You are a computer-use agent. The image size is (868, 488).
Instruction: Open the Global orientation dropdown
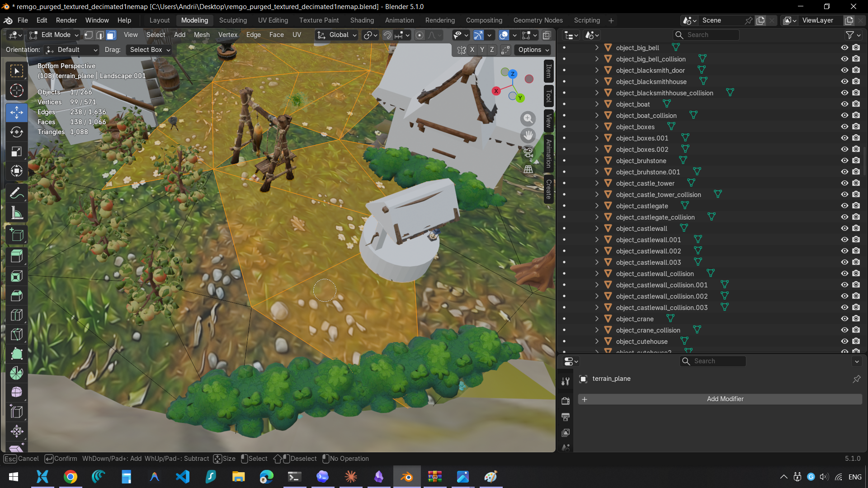pyautogui.click(x=337, y=35)
